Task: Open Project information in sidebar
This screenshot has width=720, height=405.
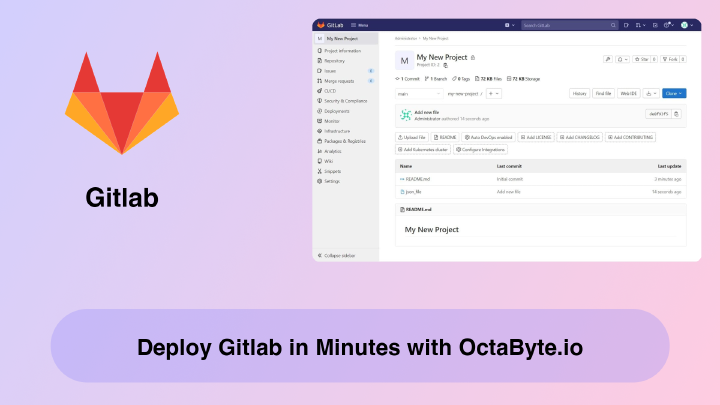Action: point(343,51)
